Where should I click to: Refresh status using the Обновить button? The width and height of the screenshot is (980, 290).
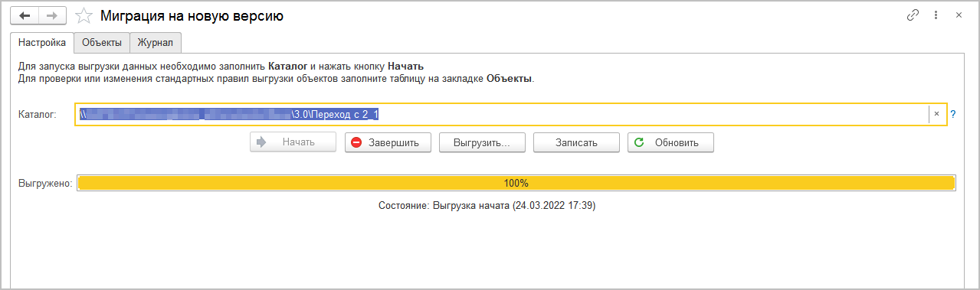[x=670, y=142]
